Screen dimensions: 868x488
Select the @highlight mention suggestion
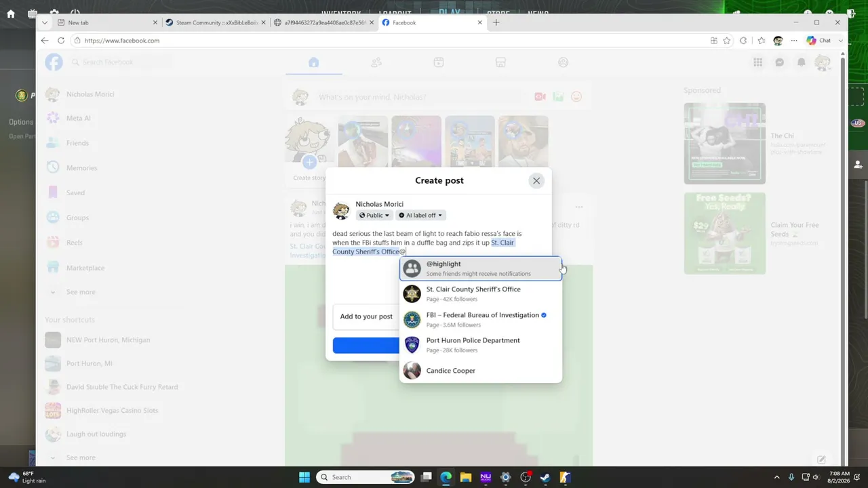481,268
